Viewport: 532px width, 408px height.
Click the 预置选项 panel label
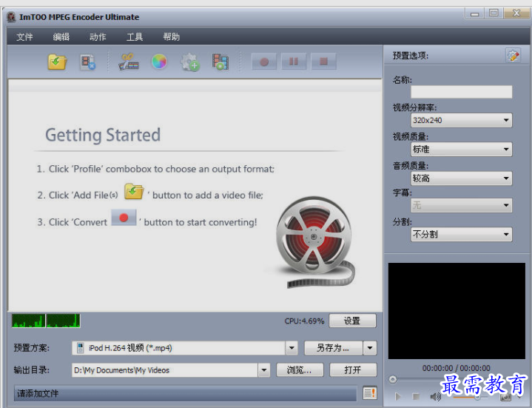click(x=410, y=56)
